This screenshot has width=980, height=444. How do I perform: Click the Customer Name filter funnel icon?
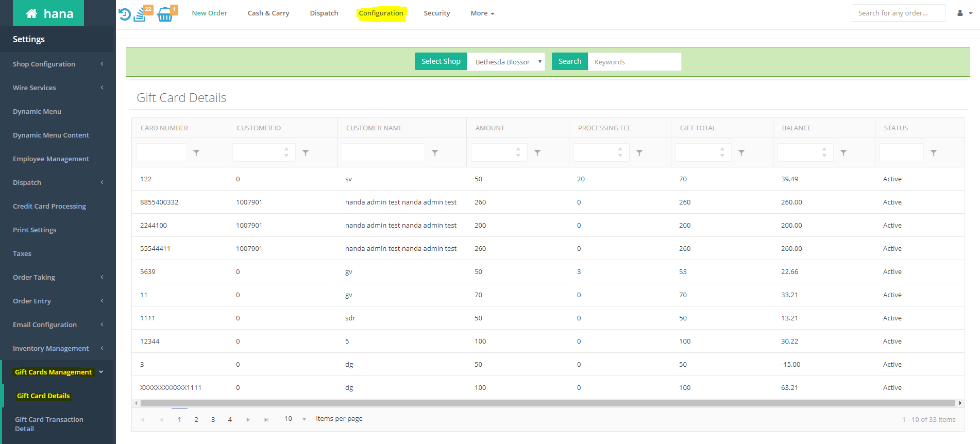[x=435, y=153]
